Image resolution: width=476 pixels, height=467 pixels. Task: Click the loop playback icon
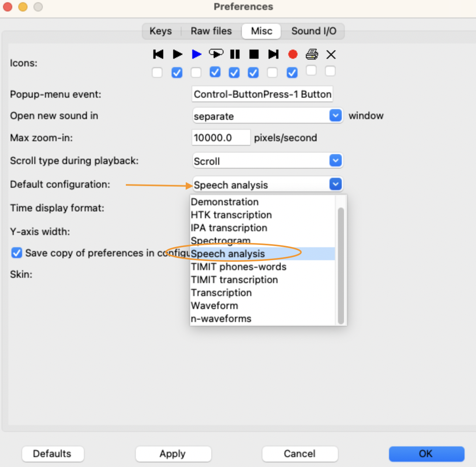(x=216, y=54)
